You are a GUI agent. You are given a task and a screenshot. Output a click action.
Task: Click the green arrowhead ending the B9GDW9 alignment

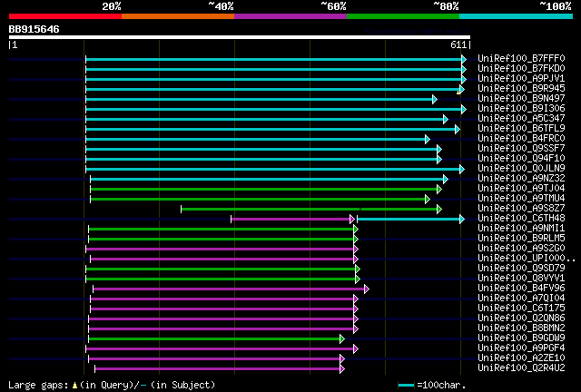342,339
